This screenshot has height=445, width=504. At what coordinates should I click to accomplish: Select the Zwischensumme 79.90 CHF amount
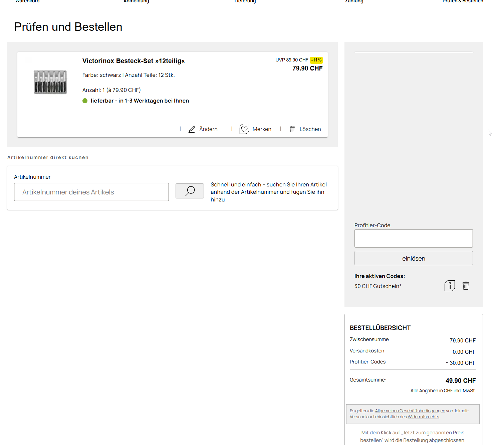pos(463,340)
